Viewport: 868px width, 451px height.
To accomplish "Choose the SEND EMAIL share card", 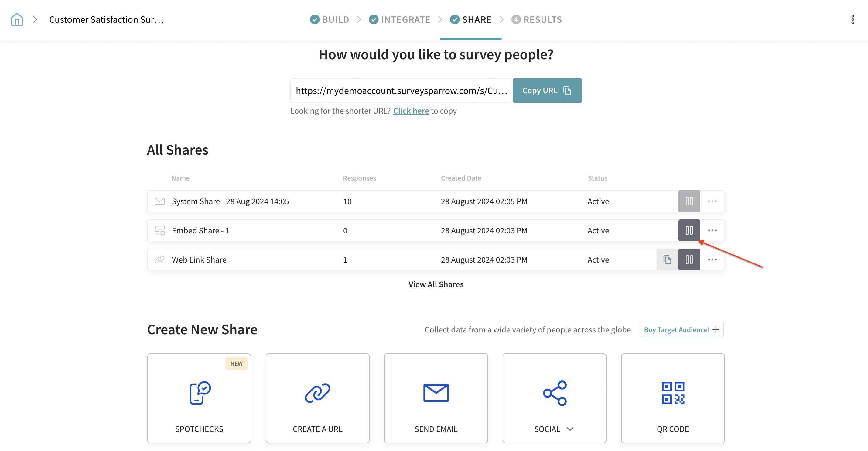I will [436, 398].
